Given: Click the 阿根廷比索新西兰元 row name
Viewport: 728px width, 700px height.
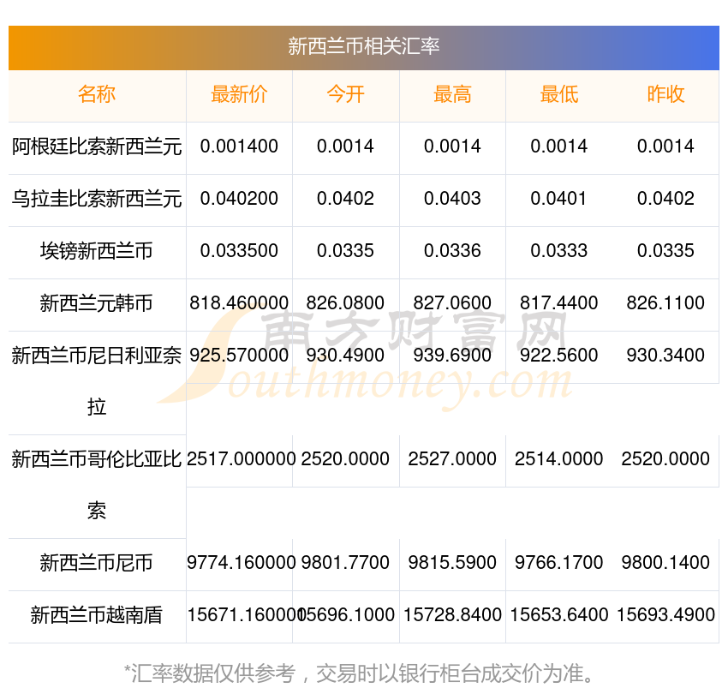Looking at the screenshot, I should (x=97, y=147).
